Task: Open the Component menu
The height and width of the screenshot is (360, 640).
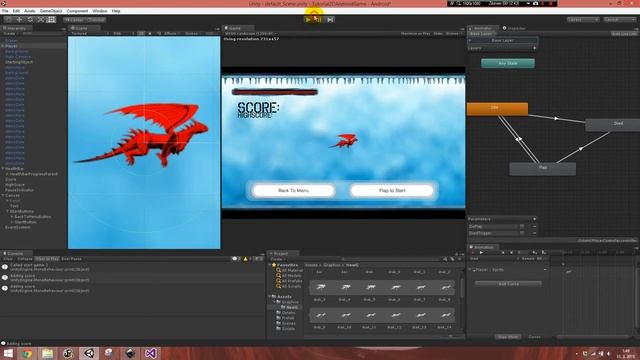Action: point(77,11)
